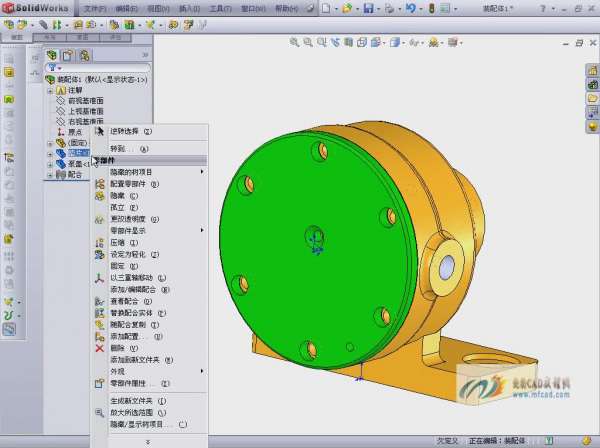Image resolution: width=600 pixels, height=448 pixels.
Task: Click the New document icon
Action: [x=326, y=8]
